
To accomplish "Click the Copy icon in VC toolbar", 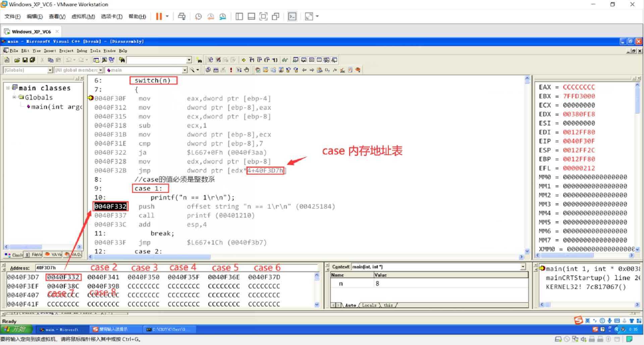I will point(51,60).
